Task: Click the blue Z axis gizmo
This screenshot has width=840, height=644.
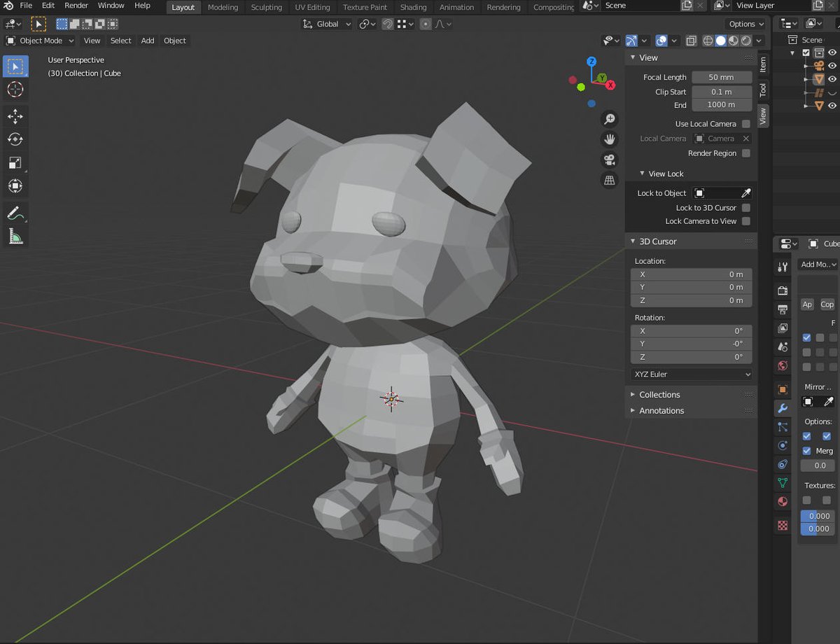Action: [591, 62]
